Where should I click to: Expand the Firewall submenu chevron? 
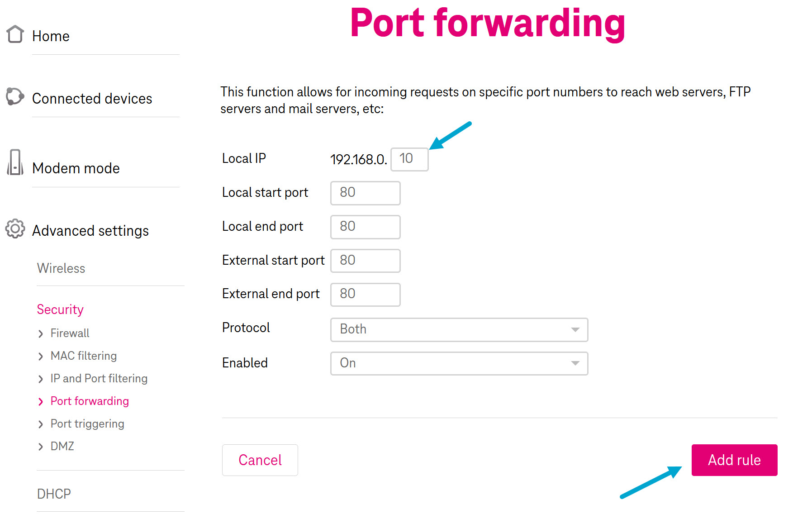41,333
